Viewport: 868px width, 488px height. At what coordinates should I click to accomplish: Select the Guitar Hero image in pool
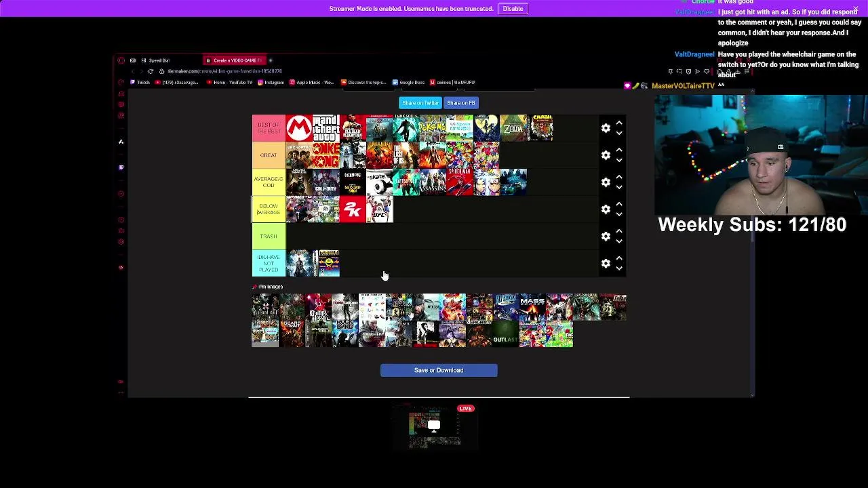[319, 307]
